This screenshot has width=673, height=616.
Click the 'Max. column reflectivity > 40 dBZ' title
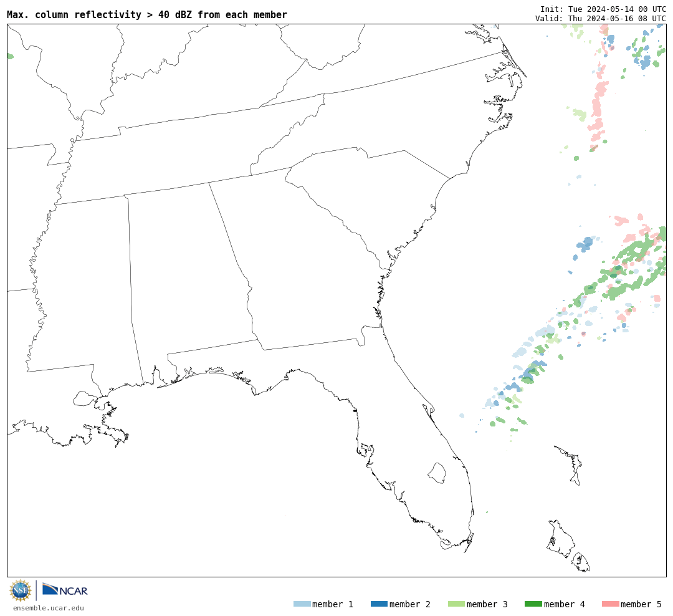[147, 14]
